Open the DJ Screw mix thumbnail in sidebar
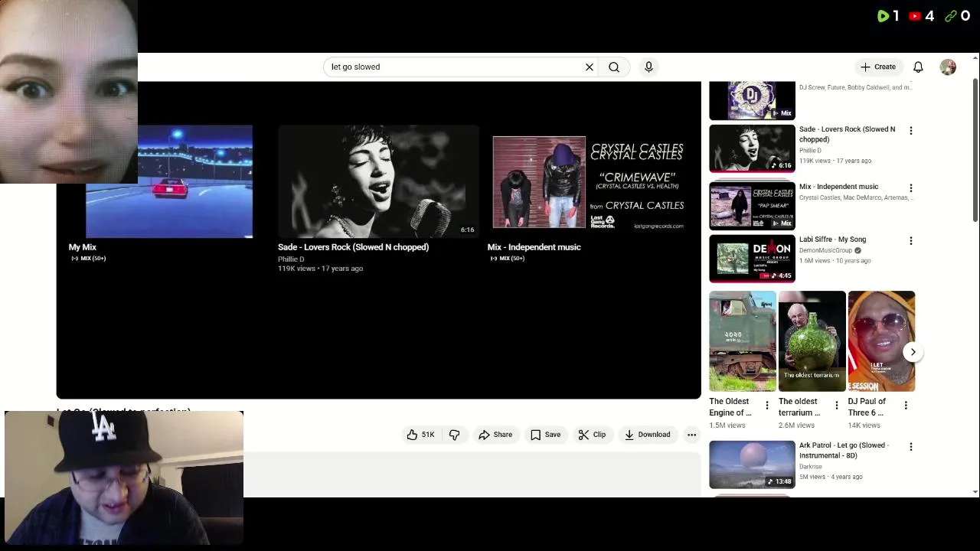Screen dimensions: 980x551 coord(752,100)
